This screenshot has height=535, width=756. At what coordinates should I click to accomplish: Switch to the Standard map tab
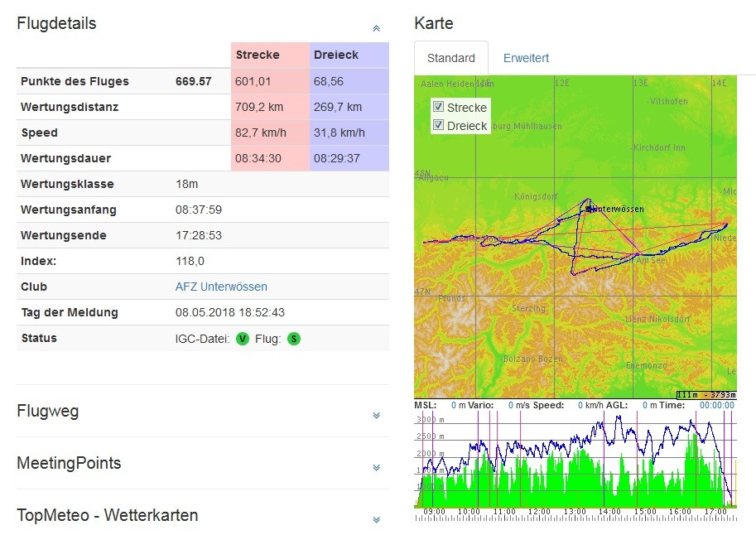pos(450,58)
